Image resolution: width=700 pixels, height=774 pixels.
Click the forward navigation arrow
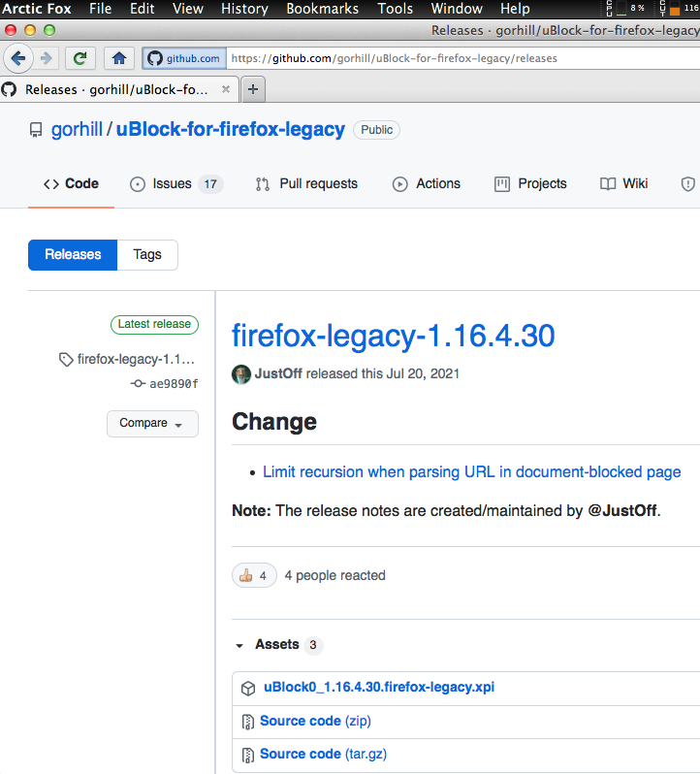47,59
